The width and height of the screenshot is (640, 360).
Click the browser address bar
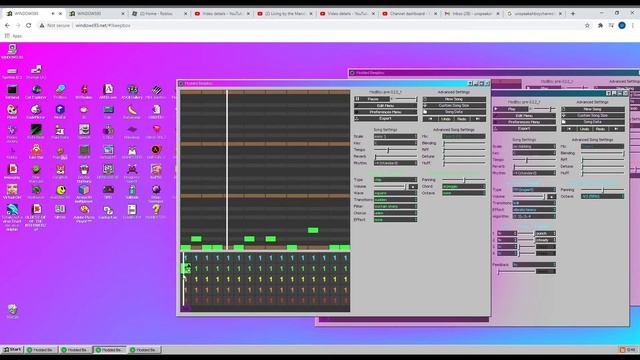point(310,25)
